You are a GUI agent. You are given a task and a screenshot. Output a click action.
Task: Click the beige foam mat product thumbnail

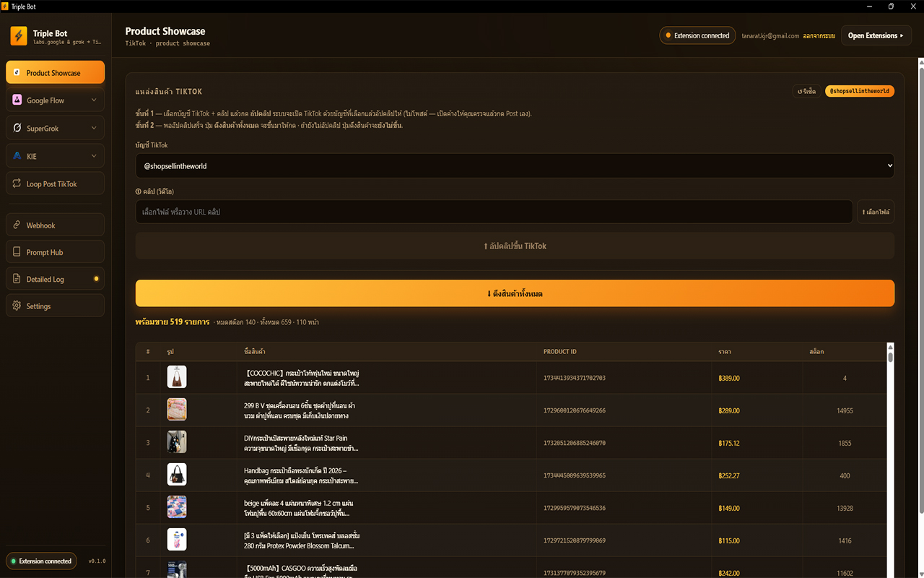[x=177, y=507]
